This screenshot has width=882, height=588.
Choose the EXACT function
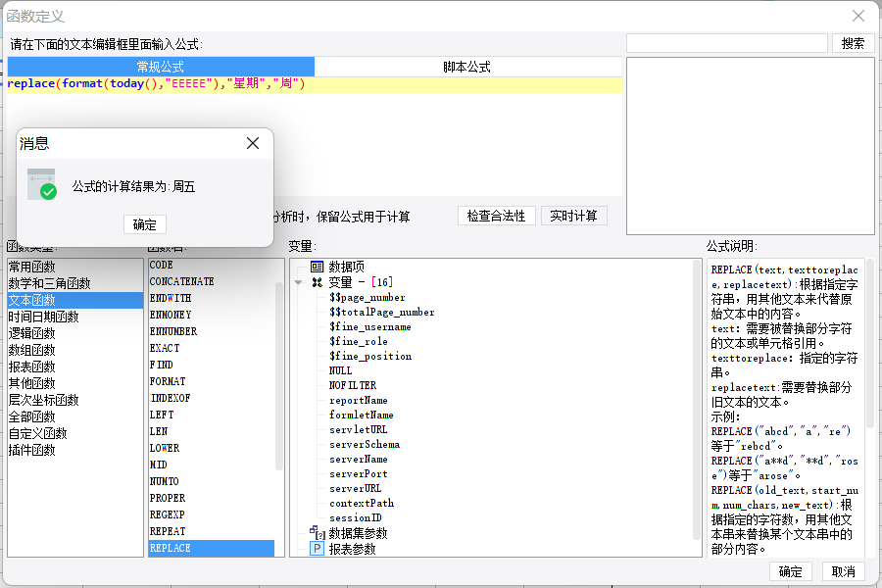pos(212,348)
